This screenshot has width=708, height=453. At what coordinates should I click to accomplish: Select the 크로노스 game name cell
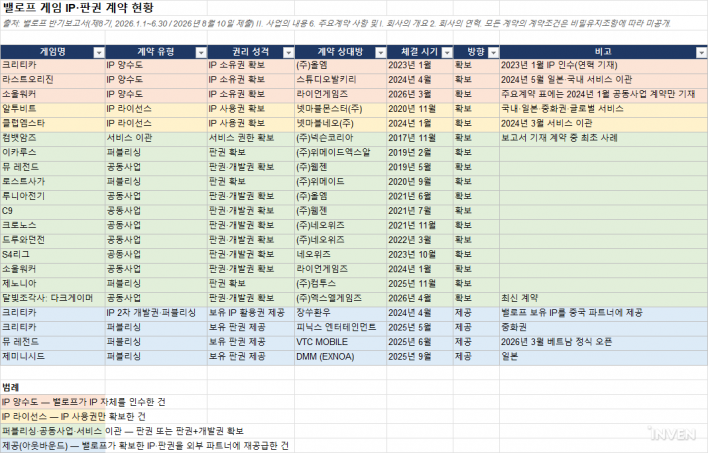point(53,225)
